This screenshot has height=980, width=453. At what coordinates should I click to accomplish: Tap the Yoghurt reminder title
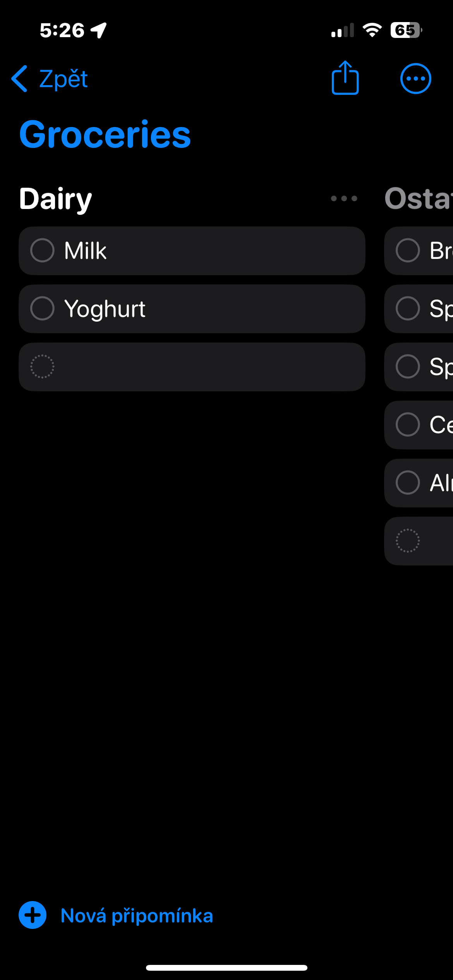(x=105, y=308)
